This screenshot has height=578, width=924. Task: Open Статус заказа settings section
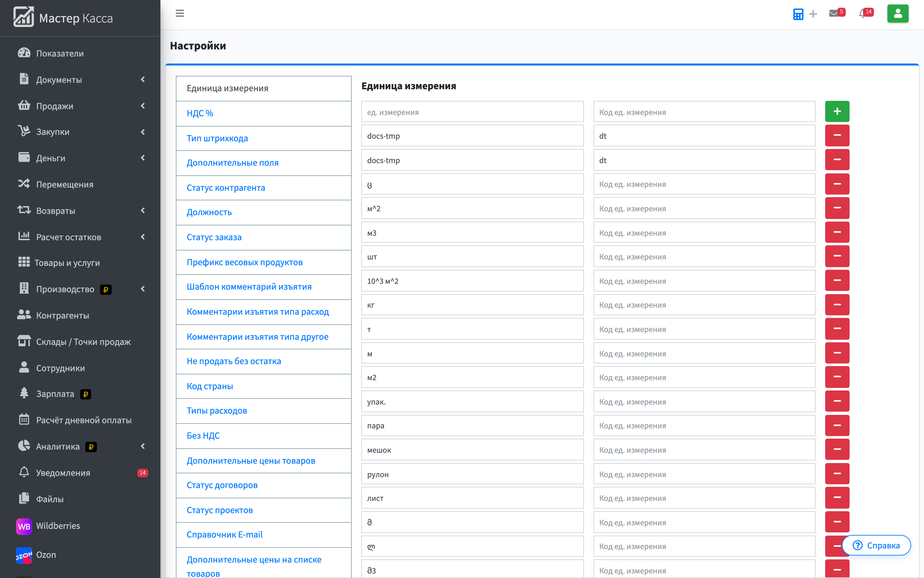pyautogui.click(x=263, y=237)
